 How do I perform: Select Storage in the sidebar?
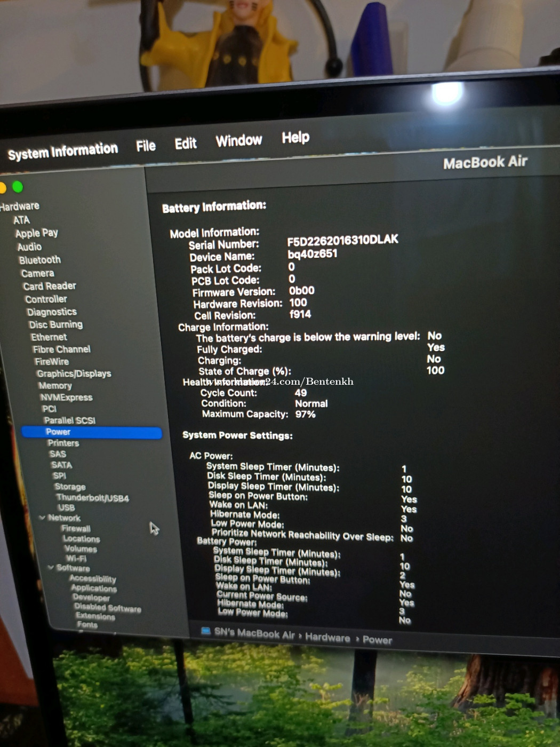pyautogui.click(x=70, y=487)
